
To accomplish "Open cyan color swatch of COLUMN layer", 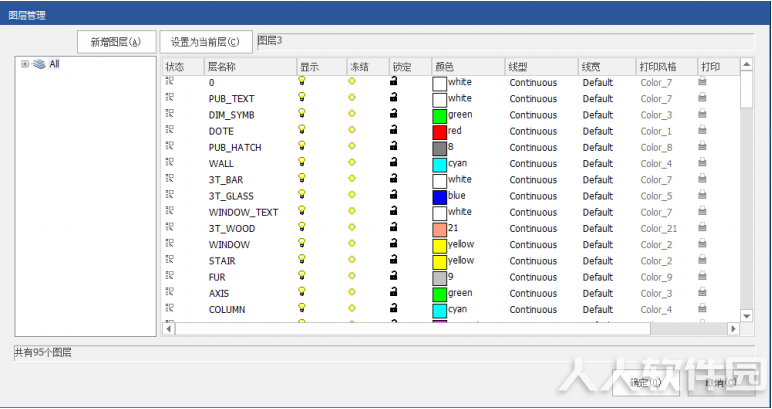I will 440,312.
